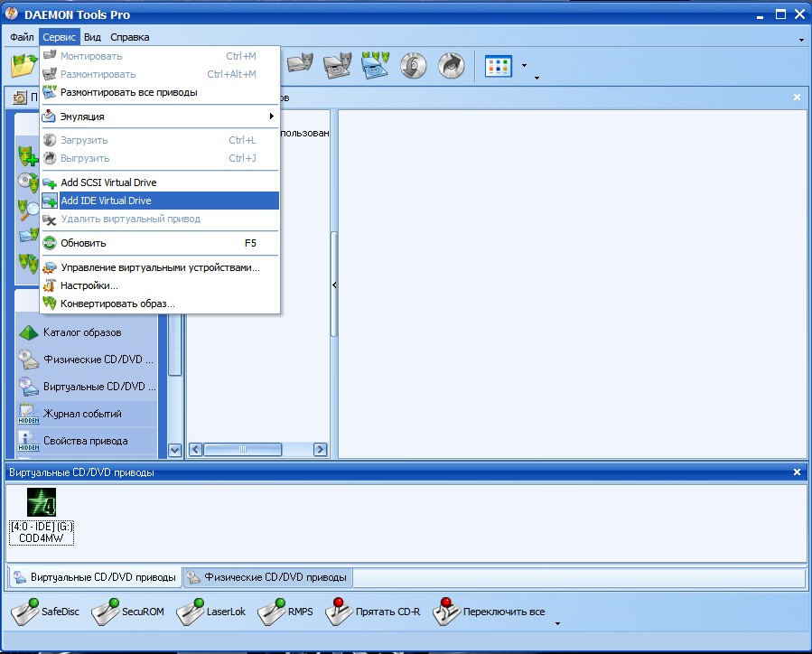Choose Управление виртуальными устройствами

(x=160, y=267)
